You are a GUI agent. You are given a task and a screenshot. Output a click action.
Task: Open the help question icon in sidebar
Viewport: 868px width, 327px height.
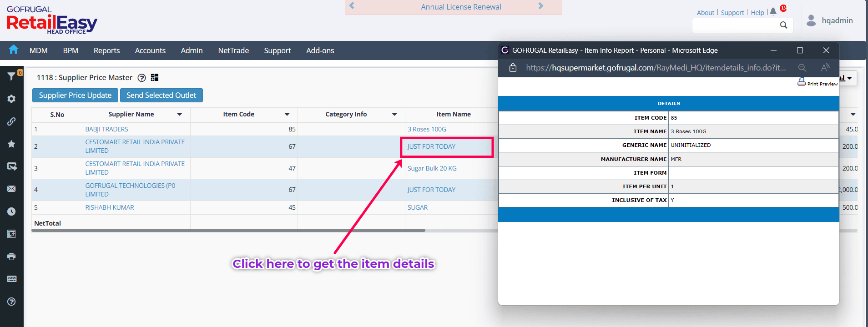[11, 302]
